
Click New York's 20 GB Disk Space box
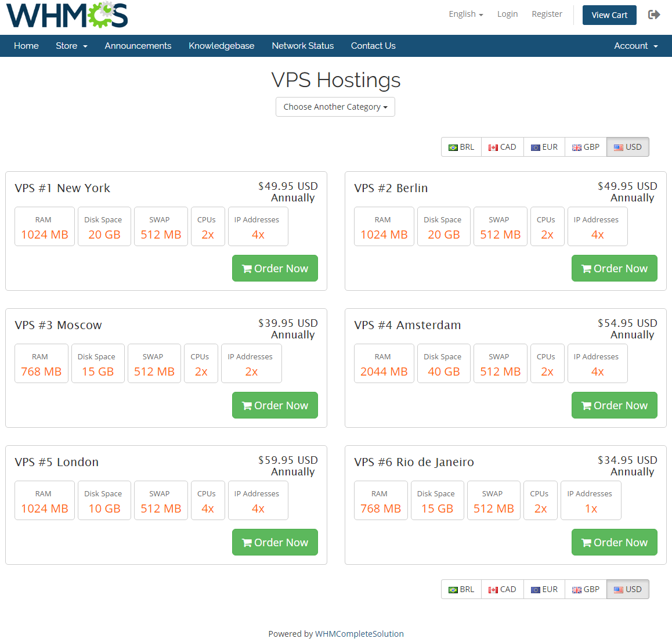[104, 226]
